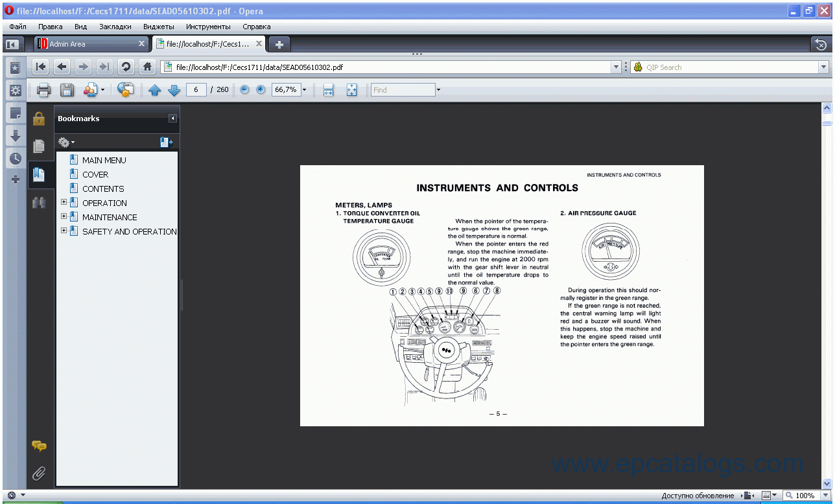
Task: Click the new bookmark icon in Bookmarks panel
Action: click(x=167, y=142)
